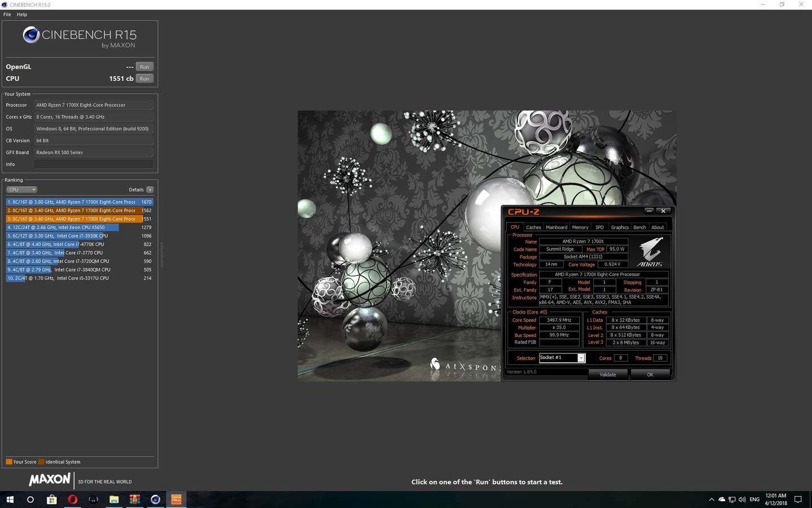This screenshot has height=508, width=812.
Task: Switch to CPU-Z Mainboard tab
Action: [x=556, y=227]
